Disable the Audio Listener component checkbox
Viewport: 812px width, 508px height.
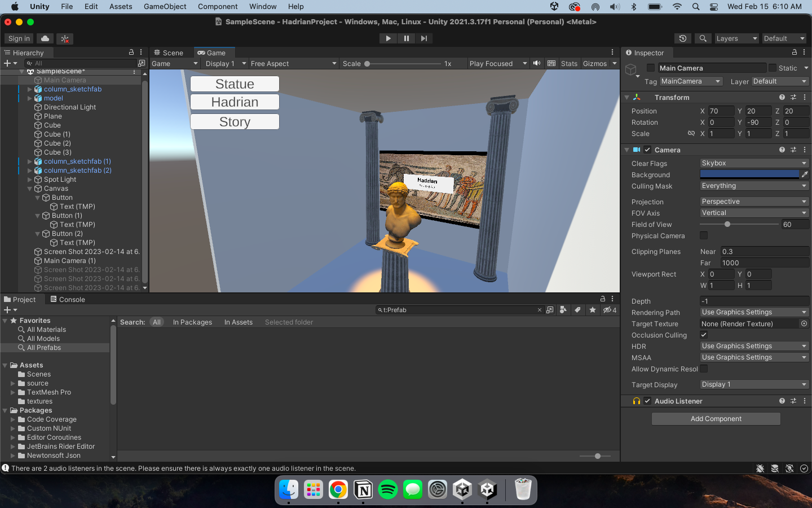click(647, 401)
